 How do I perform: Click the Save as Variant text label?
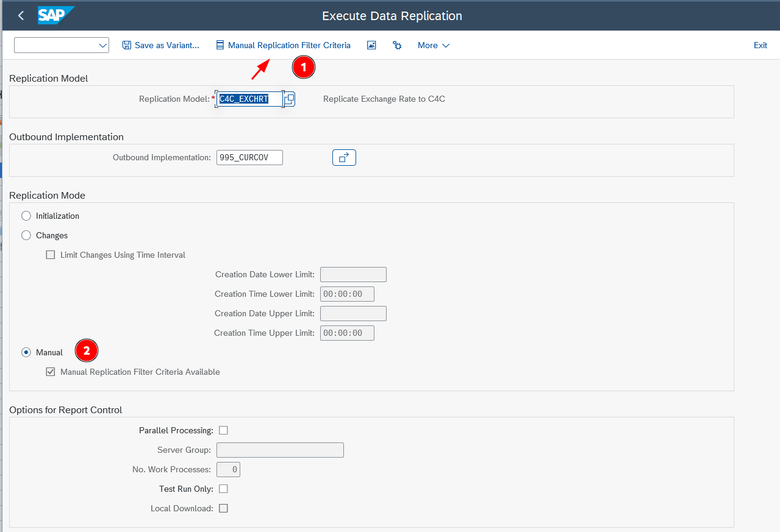pos(167,45)
